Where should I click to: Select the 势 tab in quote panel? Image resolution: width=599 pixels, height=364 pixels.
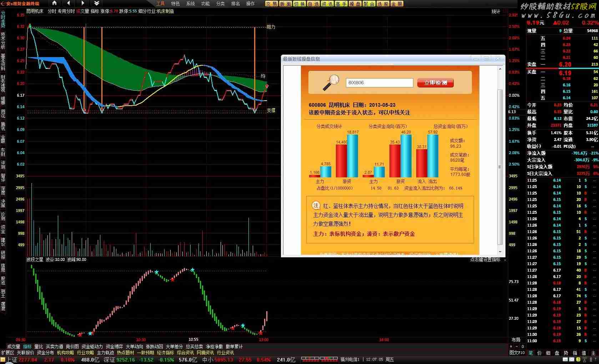click(566, 353)
